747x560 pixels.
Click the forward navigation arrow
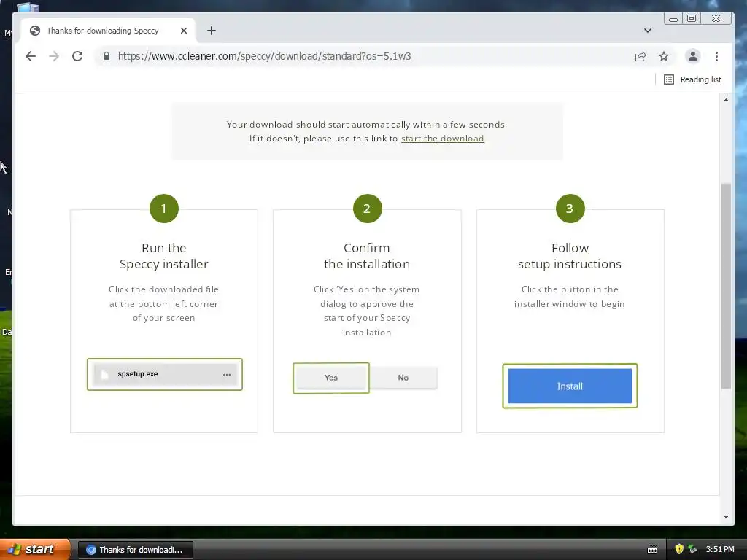point(54,56)
